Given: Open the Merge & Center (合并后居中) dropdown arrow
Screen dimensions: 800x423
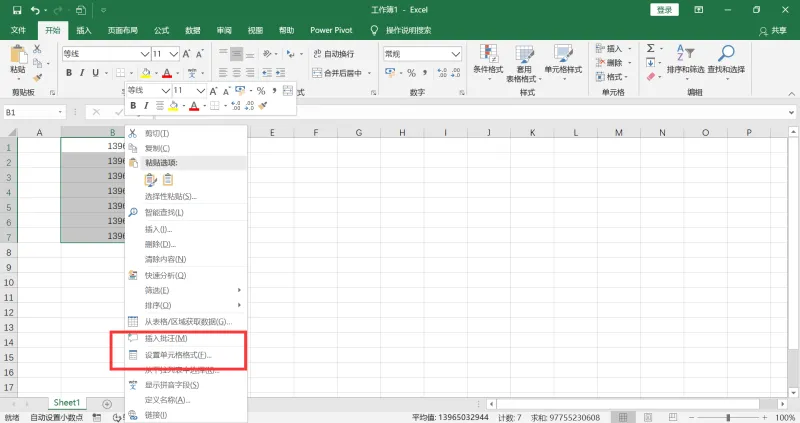Looking at the screenshot, I should point(369,73).
